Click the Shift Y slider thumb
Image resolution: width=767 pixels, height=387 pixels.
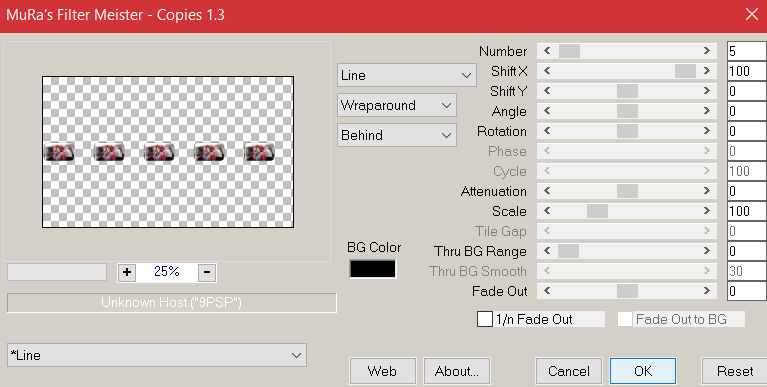tap(627, 91)
